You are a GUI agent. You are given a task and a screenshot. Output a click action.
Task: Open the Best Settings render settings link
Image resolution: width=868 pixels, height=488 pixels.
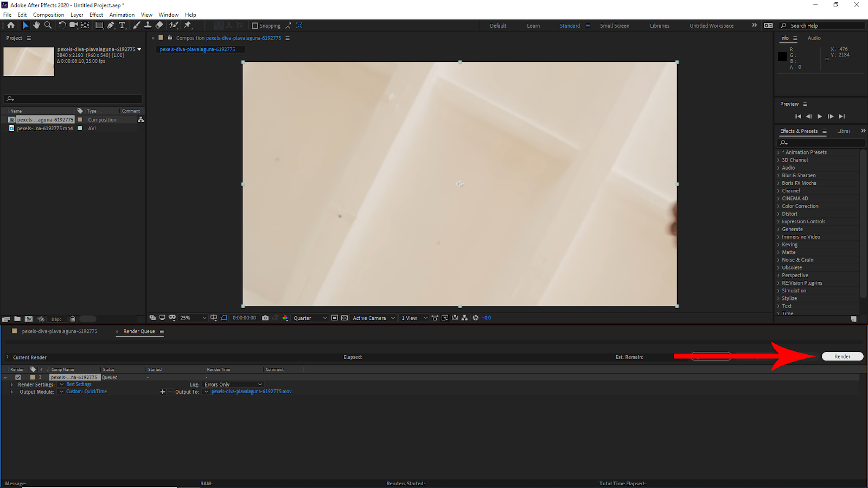coord(79,384)
